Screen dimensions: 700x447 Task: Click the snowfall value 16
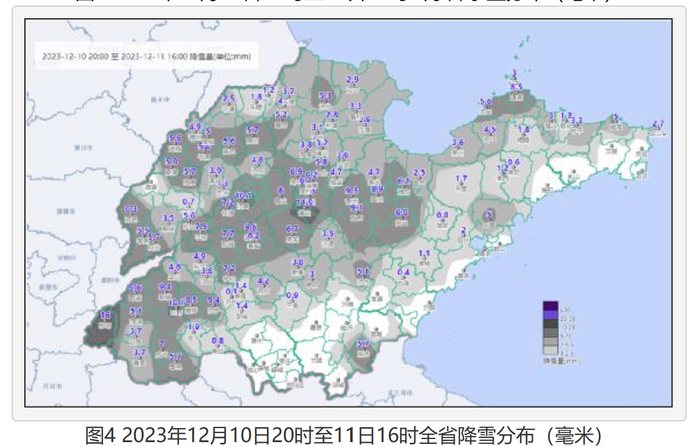(105, 315)
